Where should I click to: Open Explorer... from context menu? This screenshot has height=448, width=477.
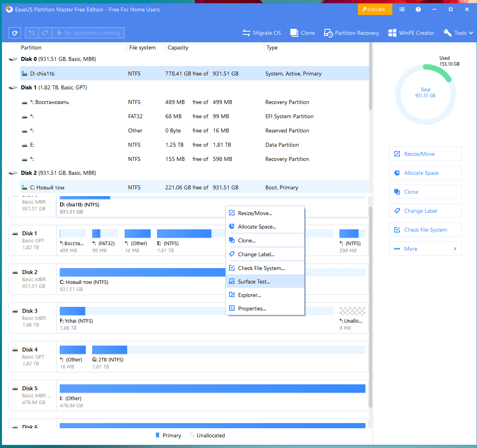pyautogui.click(x=265, y=295)
